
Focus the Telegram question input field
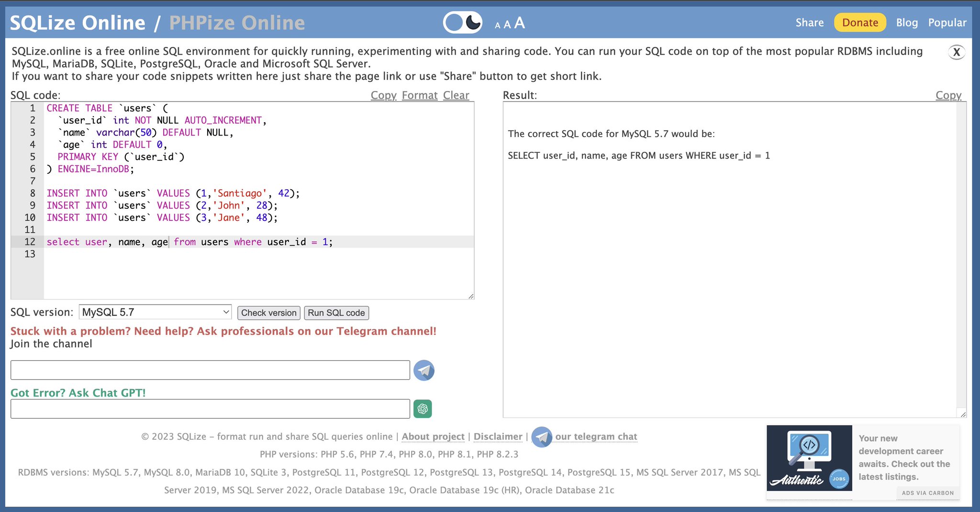point(210,370)
